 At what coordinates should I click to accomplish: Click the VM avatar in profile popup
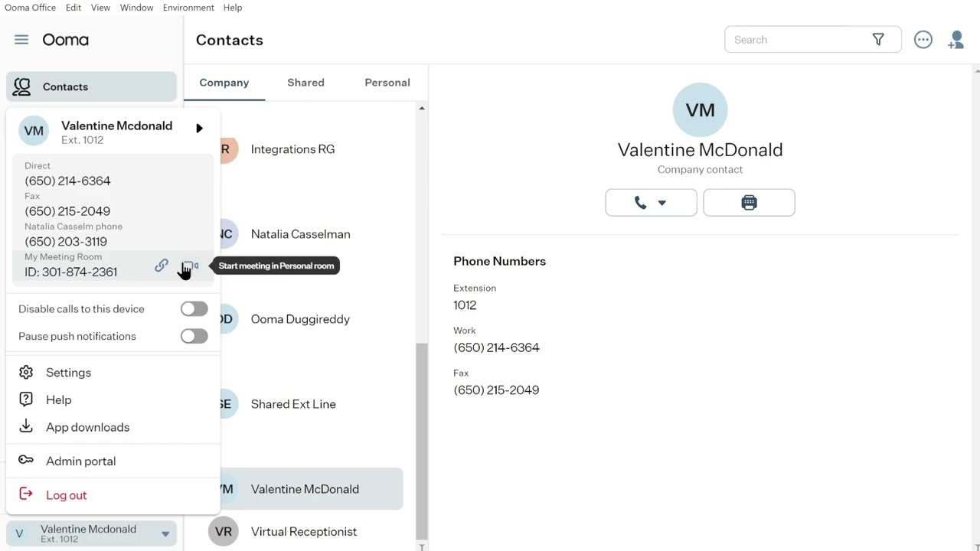[34, 131]
